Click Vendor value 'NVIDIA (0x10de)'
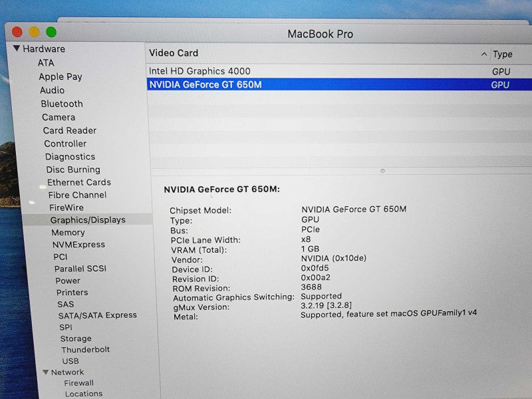Image resolution: width=532 pixels, height=399 pixels. [x=334, y=258]
